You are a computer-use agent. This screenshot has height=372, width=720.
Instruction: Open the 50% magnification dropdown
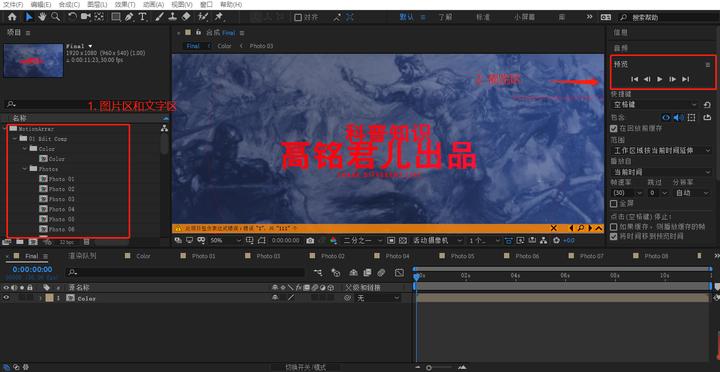coord(225,241)
